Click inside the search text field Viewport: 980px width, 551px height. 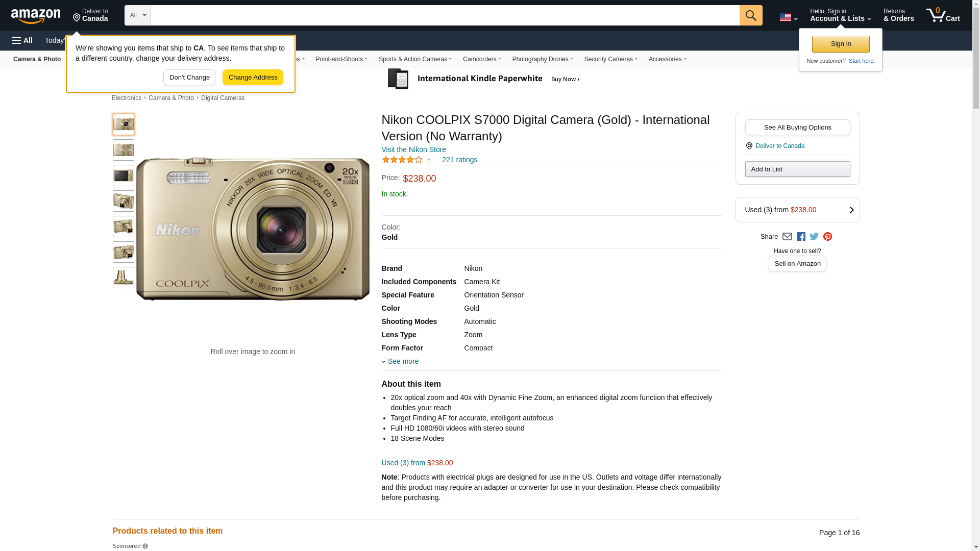coord(445,15)
